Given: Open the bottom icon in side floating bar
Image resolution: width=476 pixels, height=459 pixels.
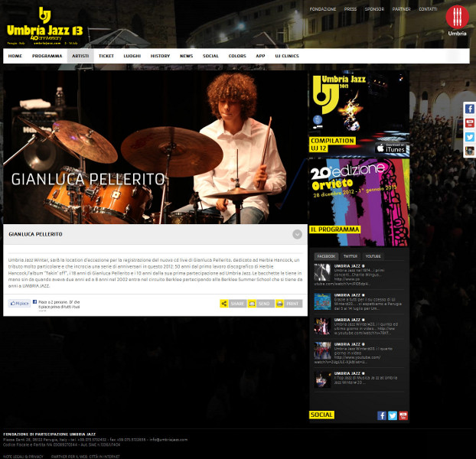Looking at the screenshot, I should [x=470, y=151].
